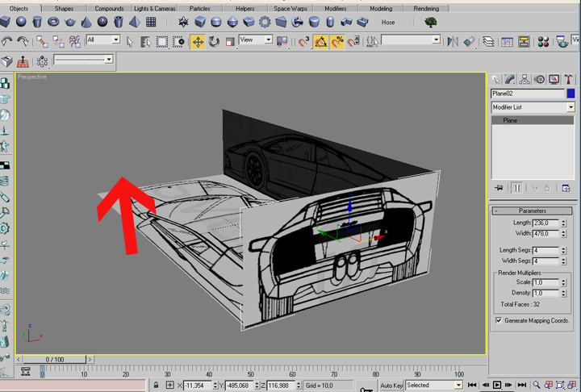Click the Plane02 object name field

coord(528,94)
